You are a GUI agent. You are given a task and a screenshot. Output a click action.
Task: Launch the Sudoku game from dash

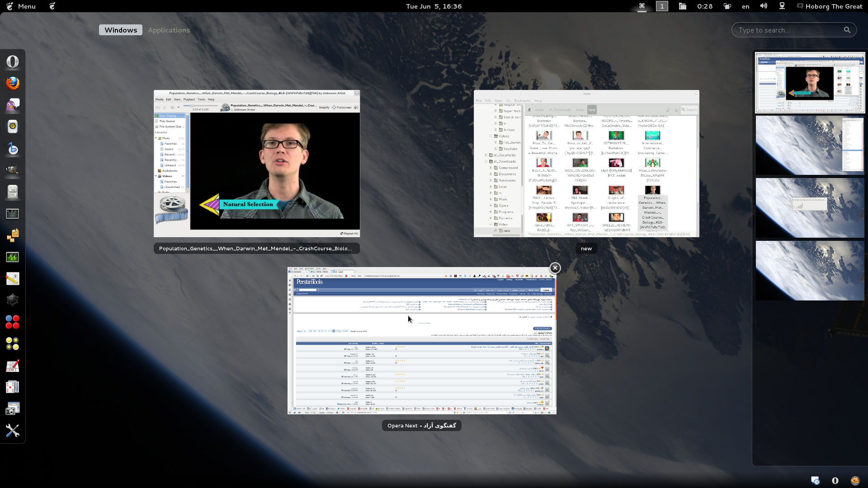pyautogui.click(x=13, y=366)
